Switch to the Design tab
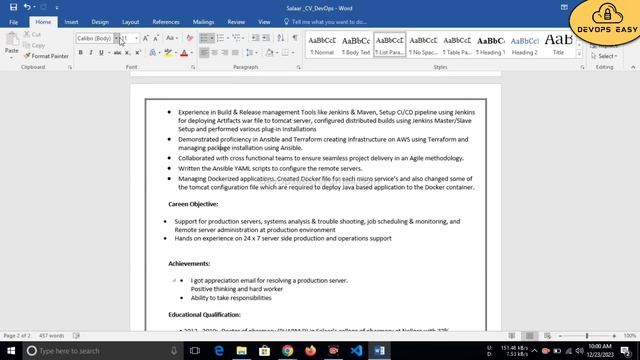The height and width of the screenshot is (360, 640). 100,22
